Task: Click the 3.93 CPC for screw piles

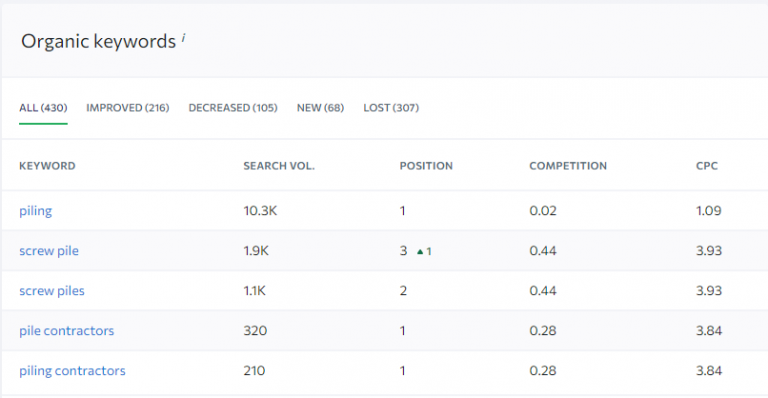Action: click(709, 291)
